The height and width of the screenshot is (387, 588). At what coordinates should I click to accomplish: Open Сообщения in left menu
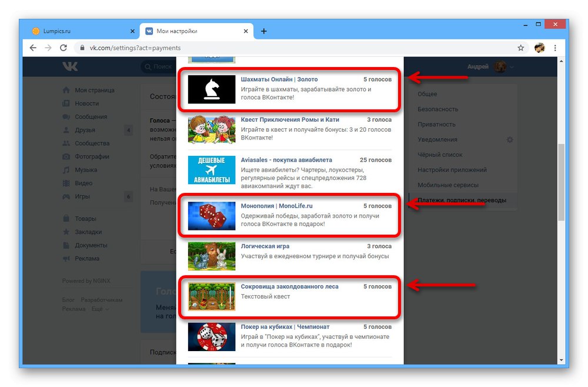(x=91, y=116)
